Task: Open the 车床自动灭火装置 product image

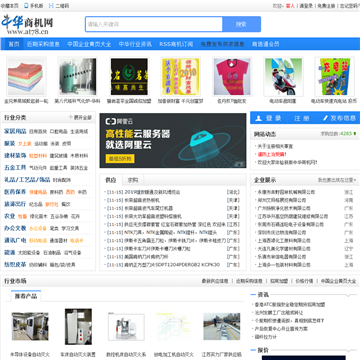Action: tap(78, 326)
